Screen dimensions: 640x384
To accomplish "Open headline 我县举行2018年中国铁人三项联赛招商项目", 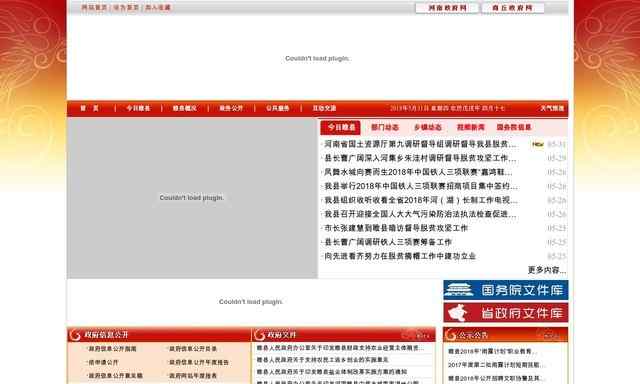I will tap(420, 186).
